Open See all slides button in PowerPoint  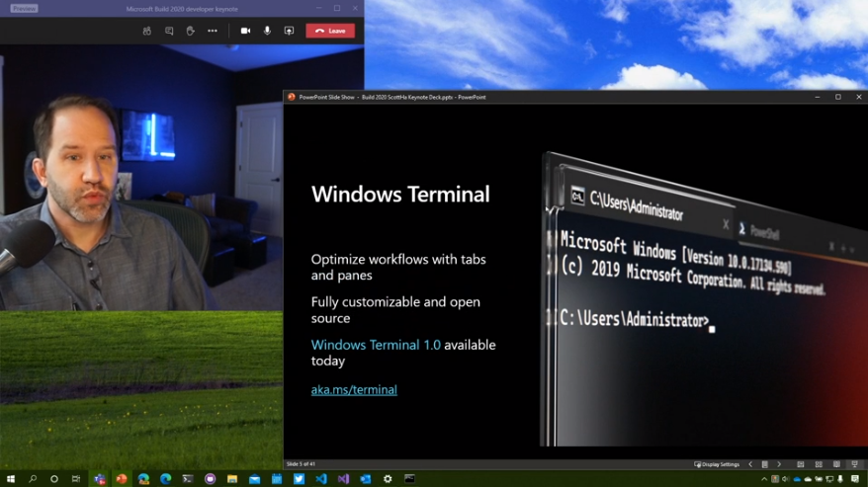[x=764, y=464]
